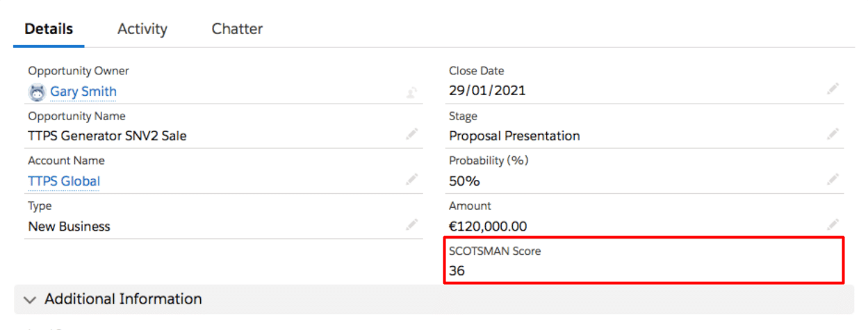Edit the Amount field pencil icon
Screen dimensions: 868x330
pyautogui.click(x=833, y=224)
